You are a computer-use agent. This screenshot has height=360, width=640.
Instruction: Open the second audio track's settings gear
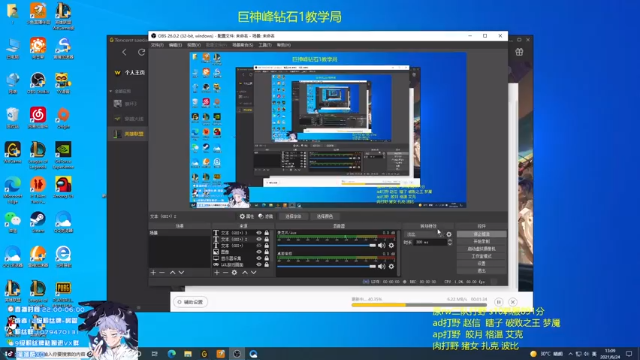coord(391,267)
